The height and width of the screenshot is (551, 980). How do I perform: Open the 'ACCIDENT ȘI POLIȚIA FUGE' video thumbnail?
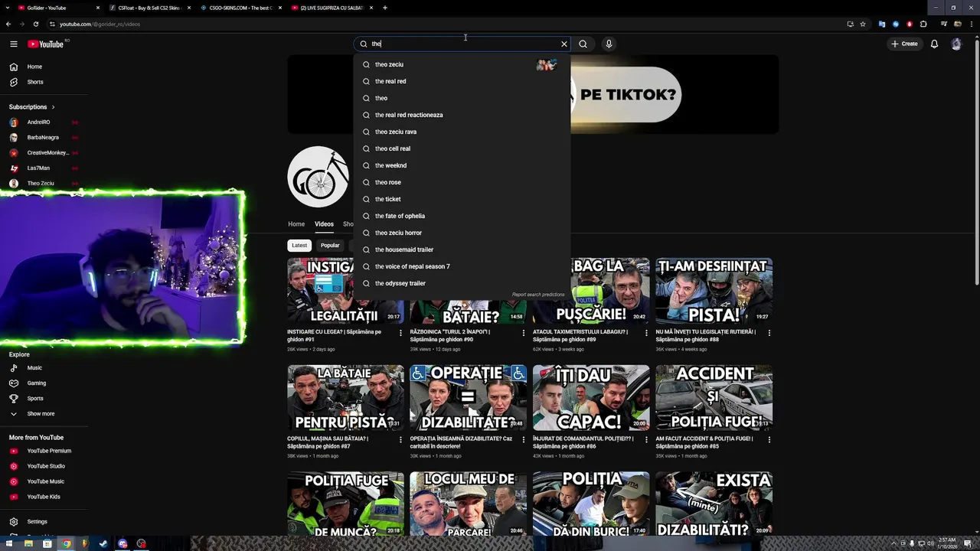click(714, 398)
